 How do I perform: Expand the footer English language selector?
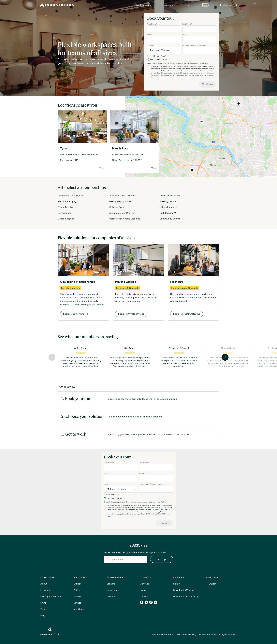click(x=211, y=584)
